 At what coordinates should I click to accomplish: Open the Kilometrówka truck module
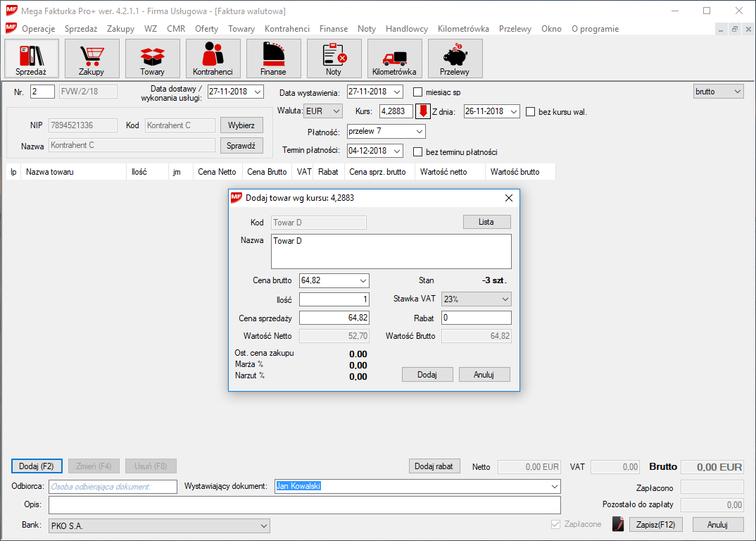click(x=394, y=58)
